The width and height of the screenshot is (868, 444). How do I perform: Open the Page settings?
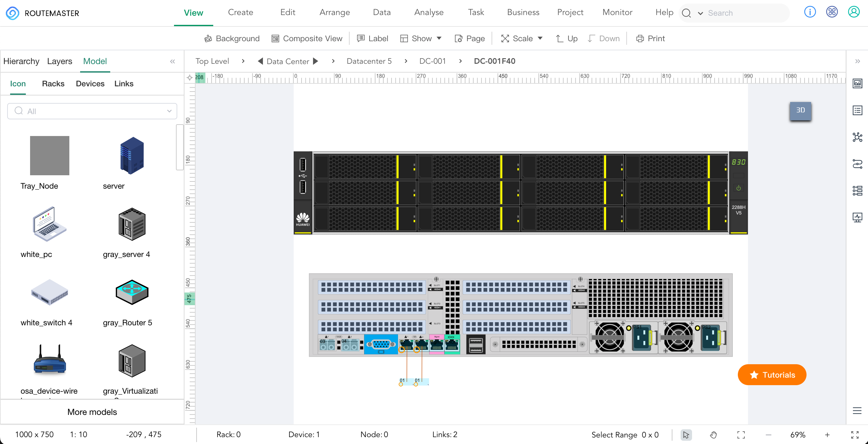[x=470, y=38]
